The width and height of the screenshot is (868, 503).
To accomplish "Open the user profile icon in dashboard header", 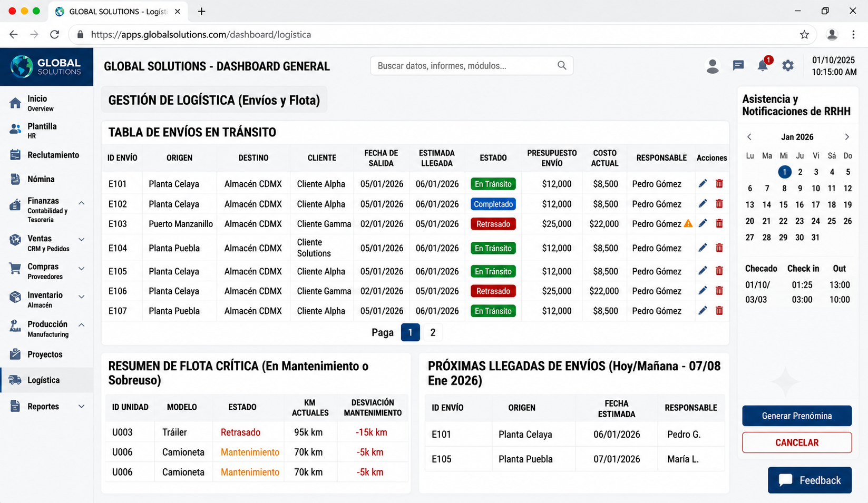I will [x=713, y=66].
